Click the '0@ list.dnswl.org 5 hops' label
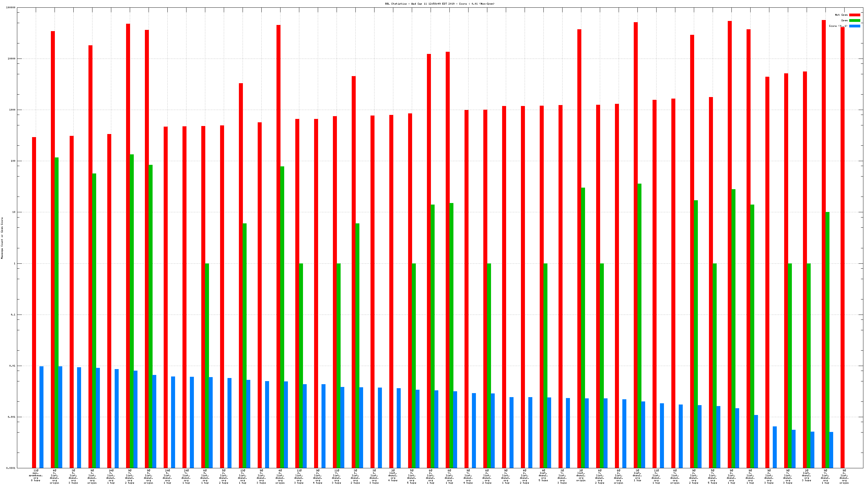 (x=543, y=475)
